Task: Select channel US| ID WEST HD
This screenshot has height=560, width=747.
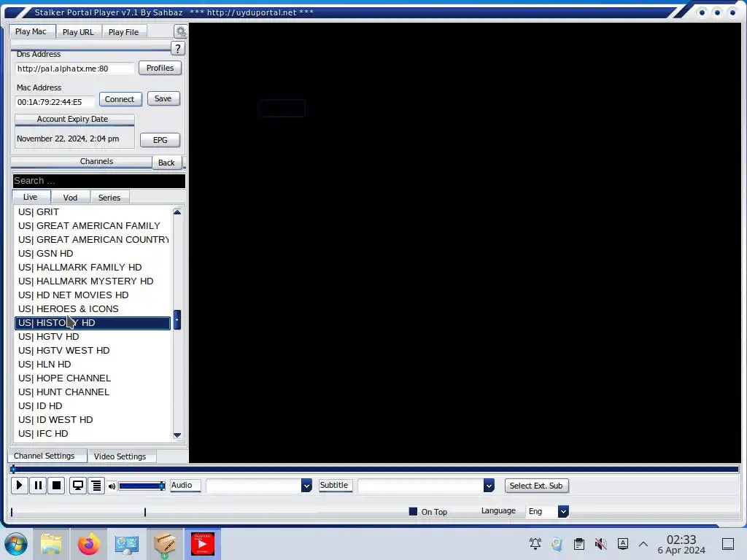Action: coord(93,419)
